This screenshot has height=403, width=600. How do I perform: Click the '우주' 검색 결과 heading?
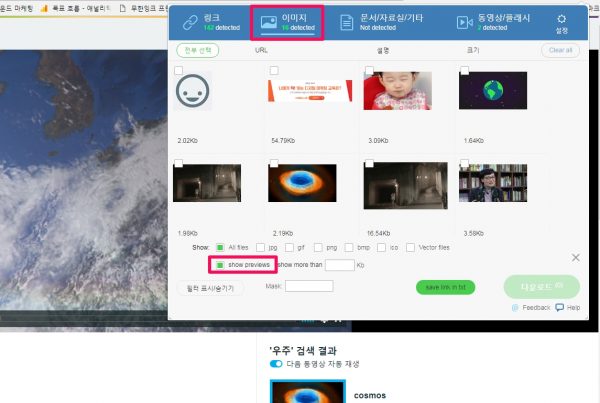[x=303, y=350]
